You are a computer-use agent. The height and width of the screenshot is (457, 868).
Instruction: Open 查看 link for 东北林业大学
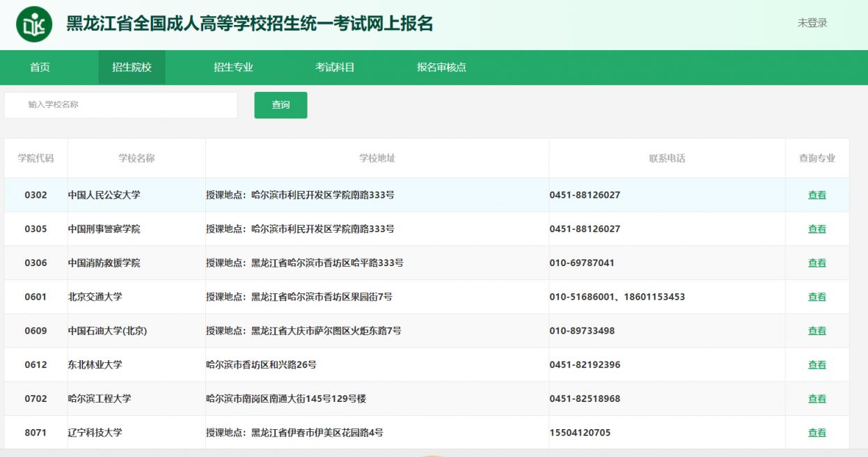point(817,365)
